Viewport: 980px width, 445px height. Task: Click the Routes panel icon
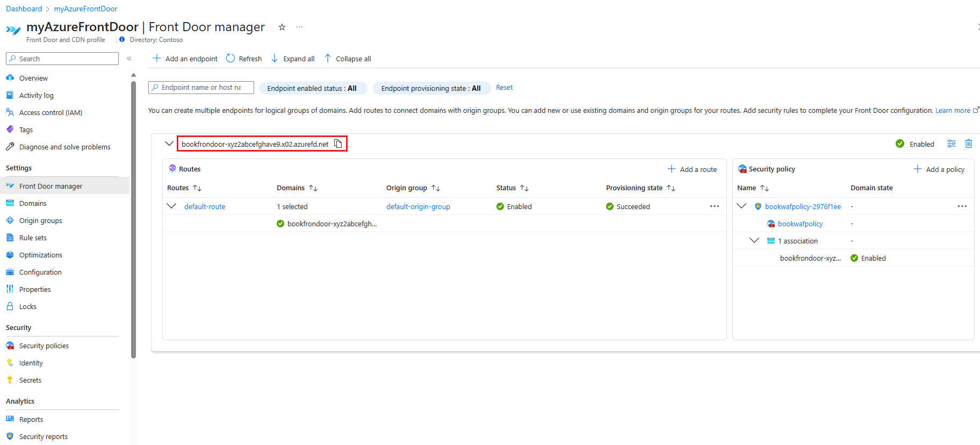click(x=172, y=169)
